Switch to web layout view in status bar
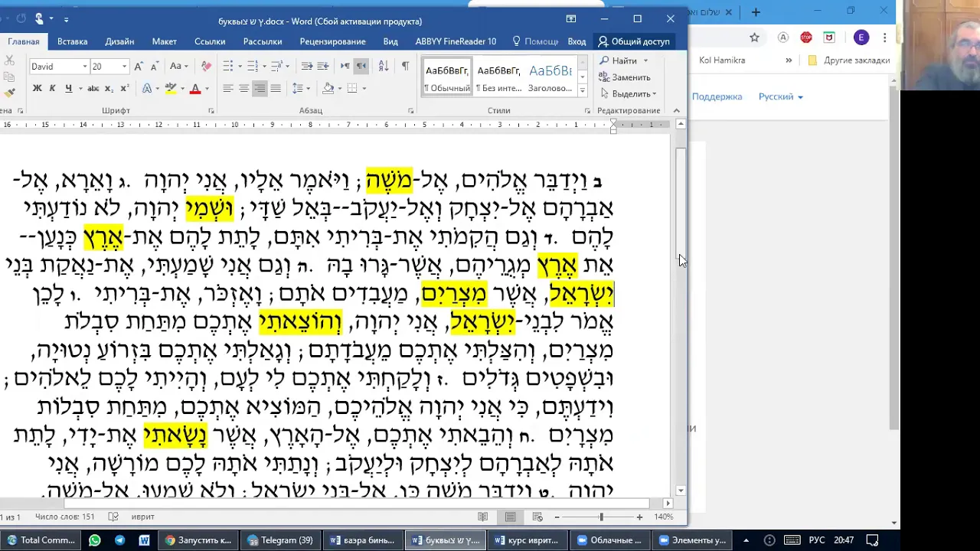Viewport: 980px width, 551px height. click(x=537, y=517)
